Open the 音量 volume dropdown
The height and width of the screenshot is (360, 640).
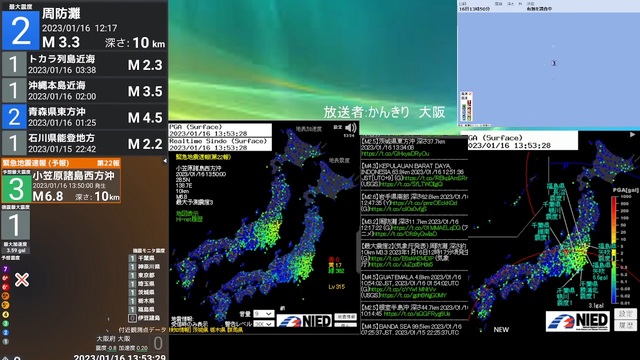(x=263, y=313)
